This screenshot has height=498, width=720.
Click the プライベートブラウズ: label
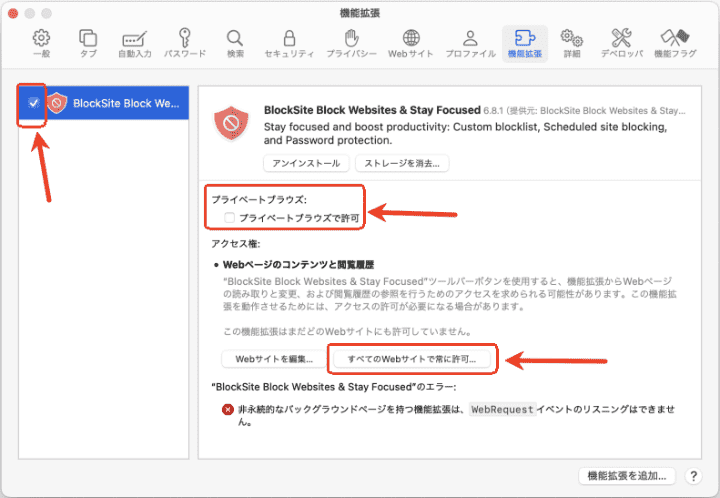point(259,200)
